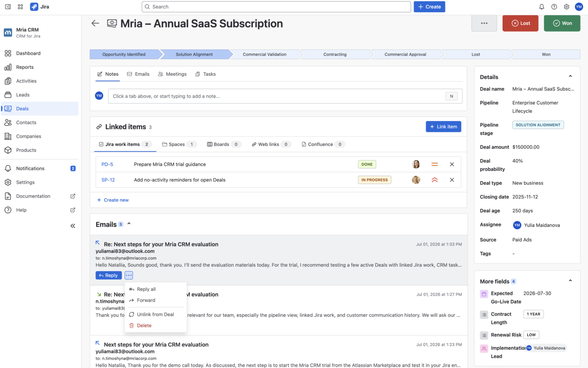This screenshot has width=588, height=368.
Task: Switch to the Meetings tab
Action: 172,74
